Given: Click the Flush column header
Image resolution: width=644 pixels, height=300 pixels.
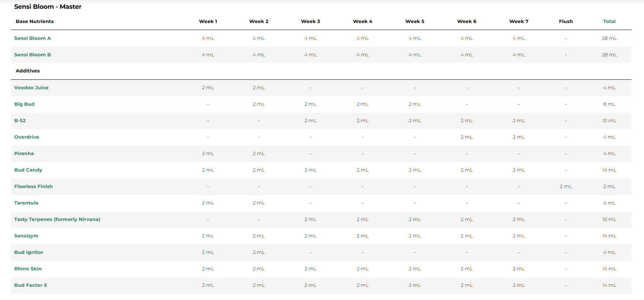Looking at the screenshot, I should coord(566,22).
